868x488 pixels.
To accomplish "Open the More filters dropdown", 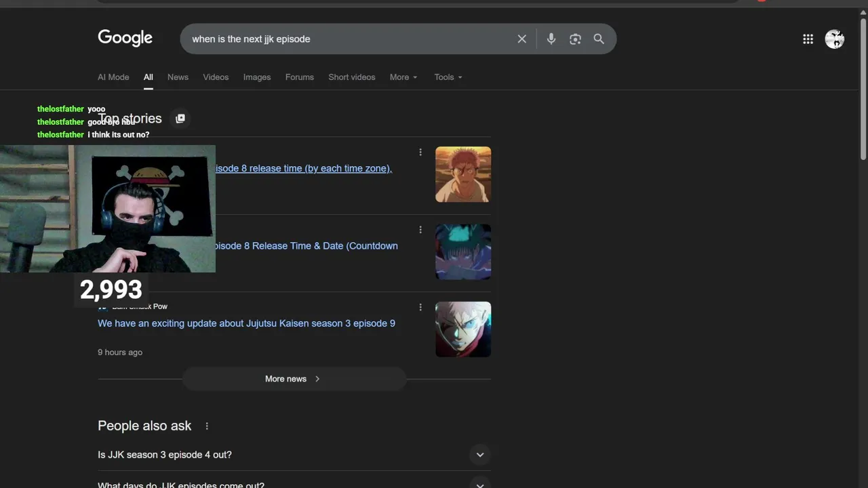I will pyautogui.click(x=403, y=77).
